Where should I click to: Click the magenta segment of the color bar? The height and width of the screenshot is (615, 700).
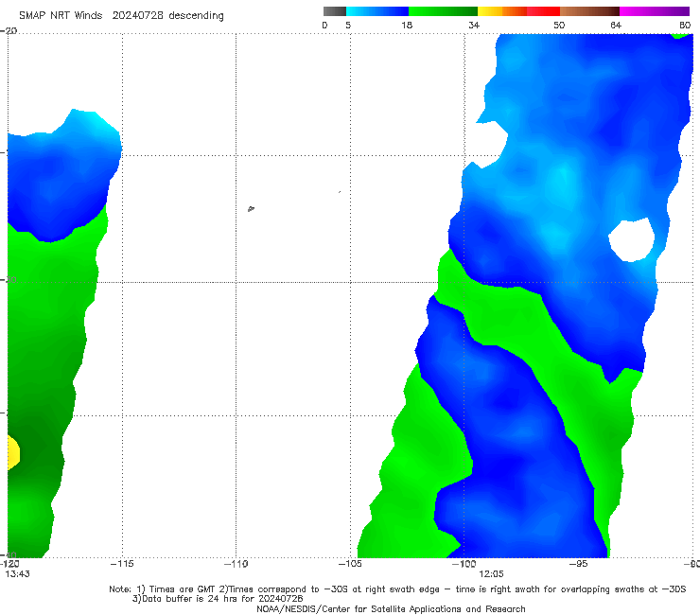click(655, 11)
